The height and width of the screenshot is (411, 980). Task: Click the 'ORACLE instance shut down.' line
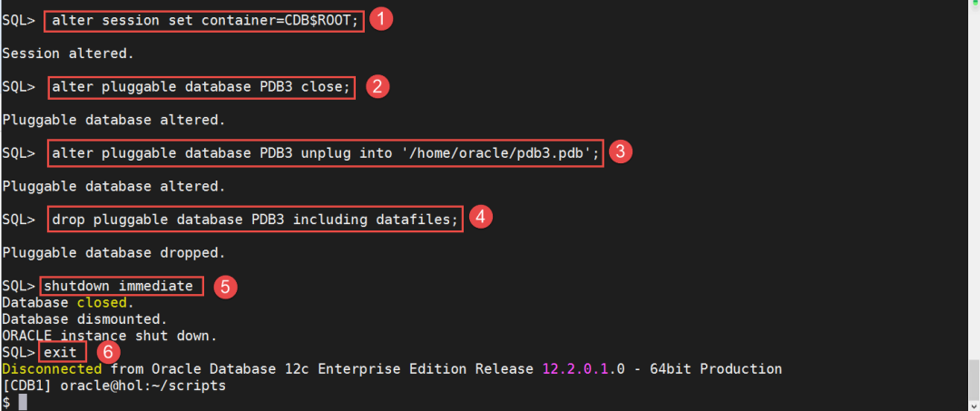109,336
